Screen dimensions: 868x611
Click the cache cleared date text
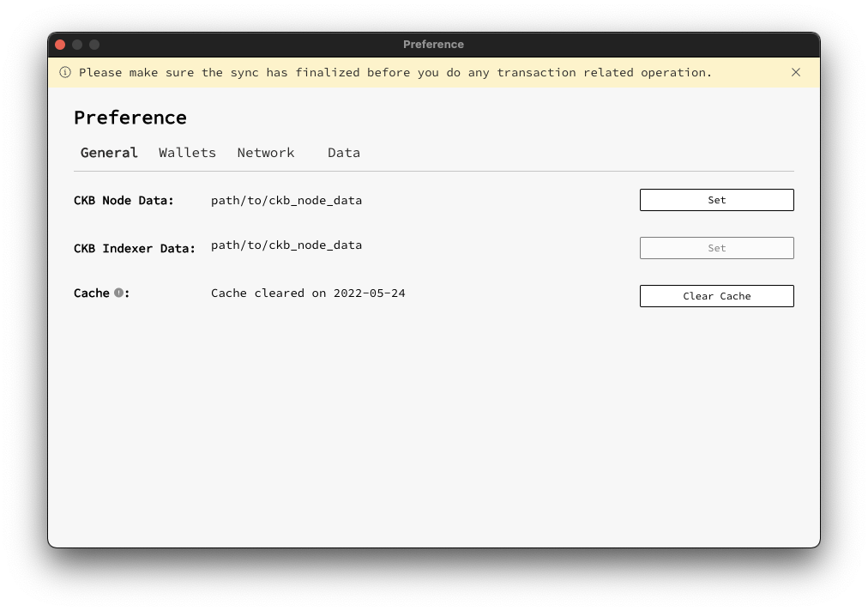click(x=307, y=293)
